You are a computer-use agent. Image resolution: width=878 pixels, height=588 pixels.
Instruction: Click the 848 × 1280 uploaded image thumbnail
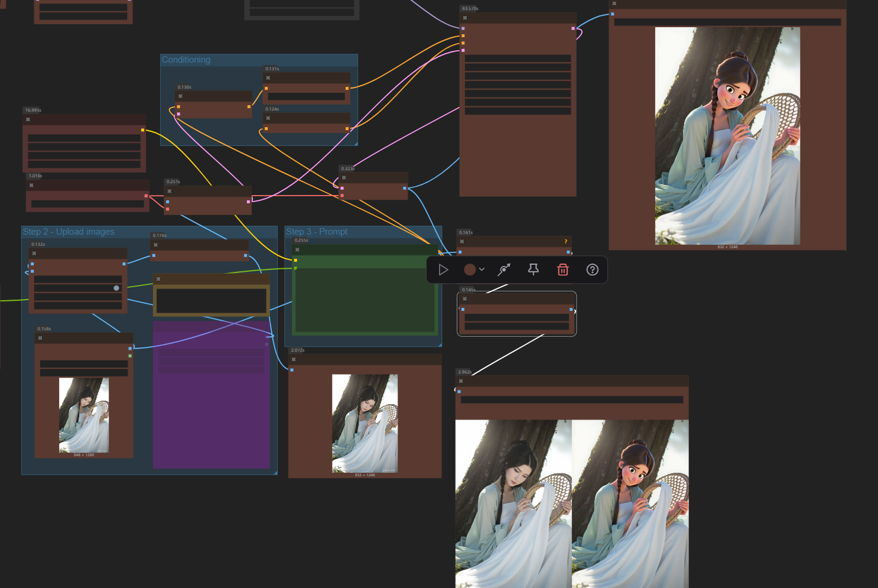click(x=84, y=415)
